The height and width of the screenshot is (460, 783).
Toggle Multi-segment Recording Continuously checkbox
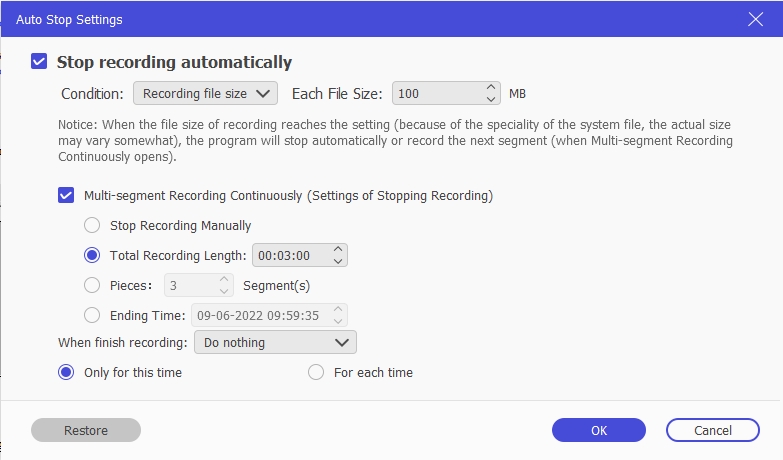pyautogui.click(x=66, y=195)
